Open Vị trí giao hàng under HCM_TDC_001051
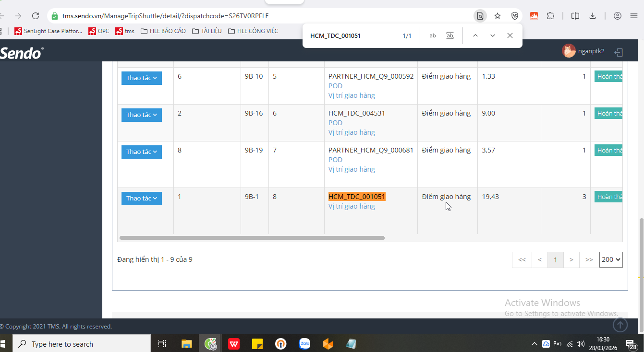Viewport: 644px width, 352px height. click(352, 206)
